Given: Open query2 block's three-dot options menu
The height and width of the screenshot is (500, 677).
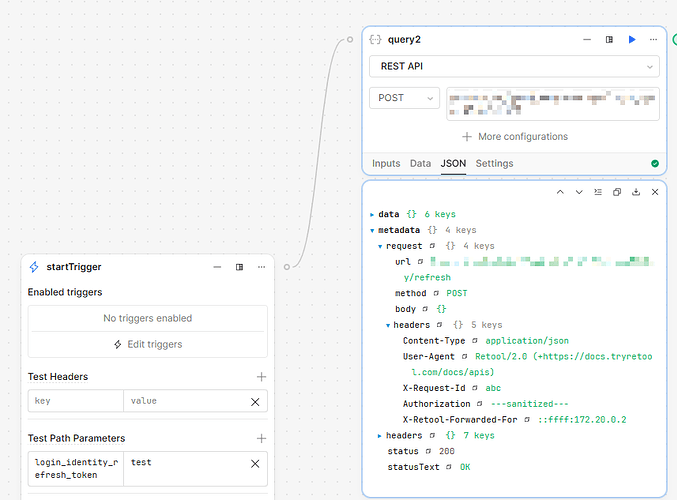Looking at the screenshot, I should pyautogui.click(x=654, y=40).
